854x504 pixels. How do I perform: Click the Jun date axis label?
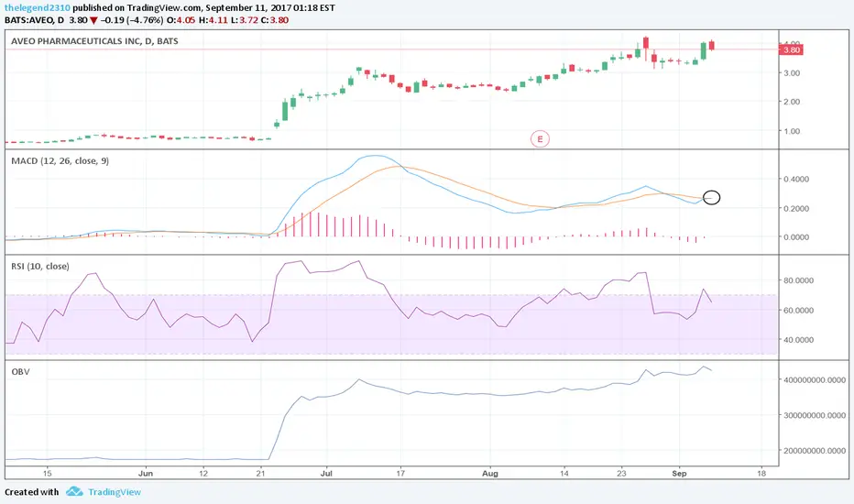(x=146, y=474)
